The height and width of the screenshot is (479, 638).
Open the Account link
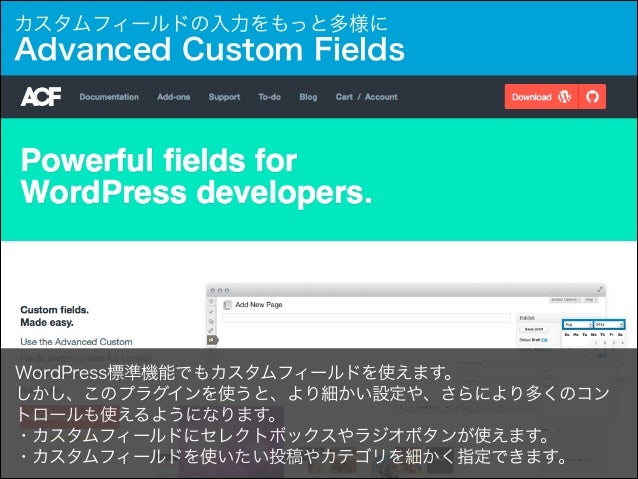[x=381, y=97]
